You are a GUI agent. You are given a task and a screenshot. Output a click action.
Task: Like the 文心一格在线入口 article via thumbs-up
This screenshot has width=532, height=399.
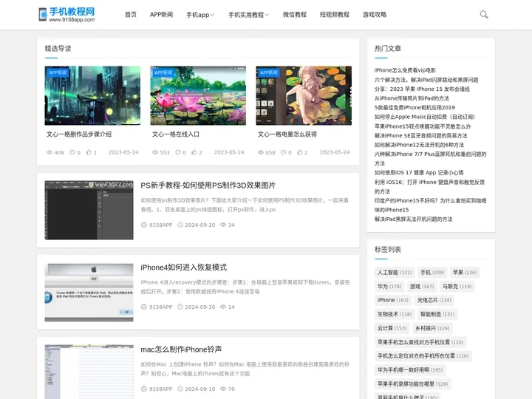coord(194,152)
